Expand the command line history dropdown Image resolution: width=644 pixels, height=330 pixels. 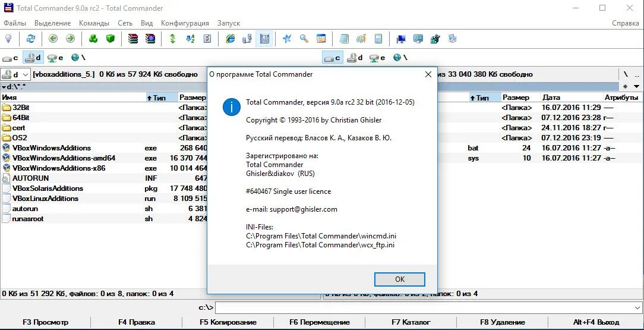(637, 307)
